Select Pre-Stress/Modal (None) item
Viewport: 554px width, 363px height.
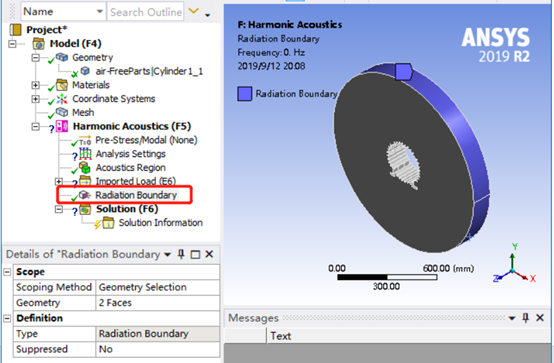point(146,140)
